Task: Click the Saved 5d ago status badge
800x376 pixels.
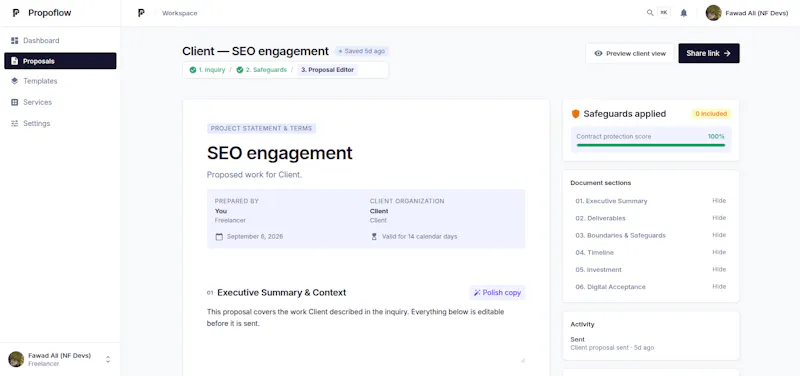Action: [362, 51]
